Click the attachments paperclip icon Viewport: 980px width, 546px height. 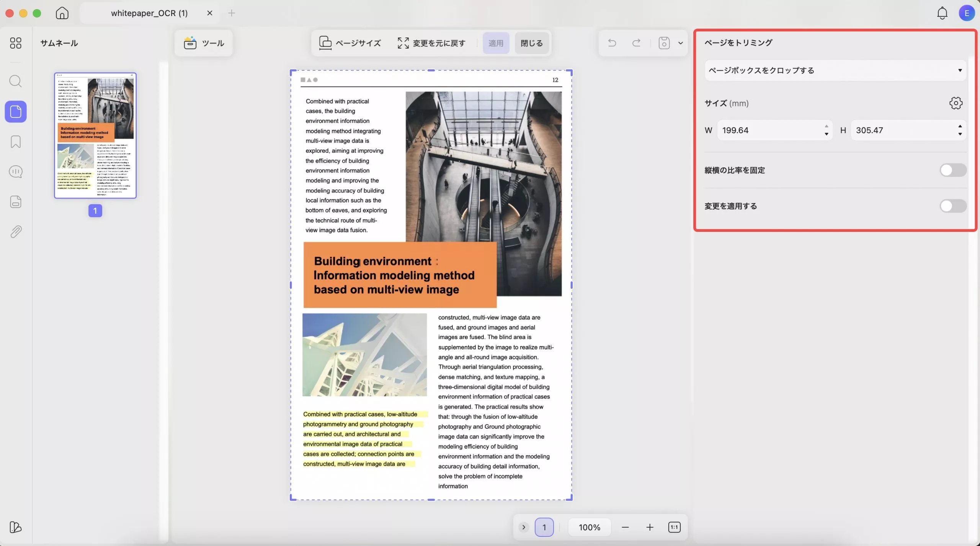[15, 231]
